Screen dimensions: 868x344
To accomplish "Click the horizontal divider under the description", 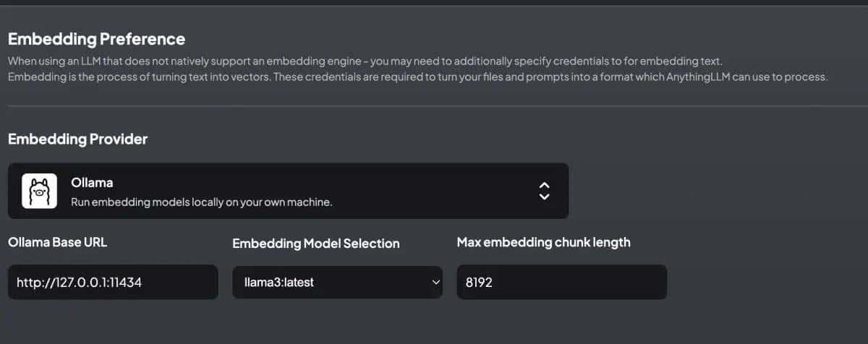I will pyautogui.click(x=434, y=106).
